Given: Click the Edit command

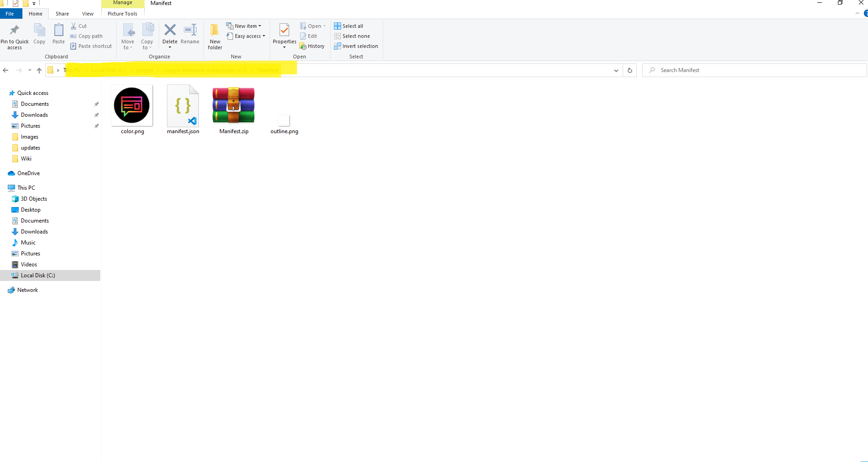Looking at the screenshot, I should 309,36.
